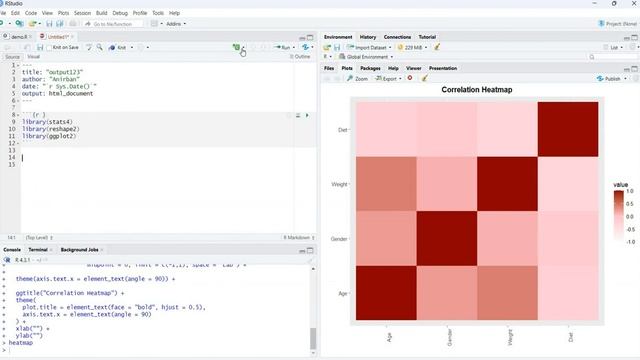Toggle the document Outline panel
640x360 pixels.
click(x=300, y=57)
